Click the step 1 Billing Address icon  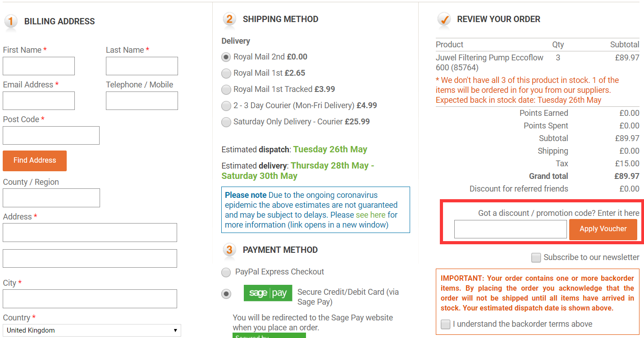tap(10, 22)
